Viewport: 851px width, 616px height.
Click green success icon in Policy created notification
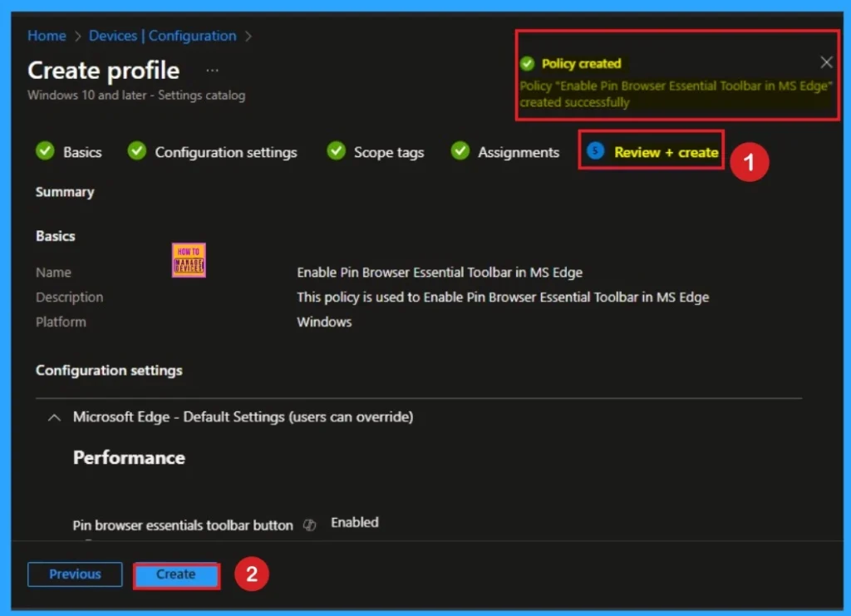pyautogui.click(x=527, y=63)
